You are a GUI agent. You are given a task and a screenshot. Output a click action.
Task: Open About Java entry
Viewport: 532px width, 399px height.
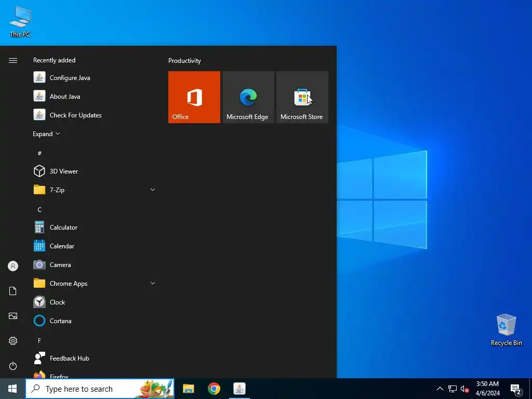pos(95,96)
